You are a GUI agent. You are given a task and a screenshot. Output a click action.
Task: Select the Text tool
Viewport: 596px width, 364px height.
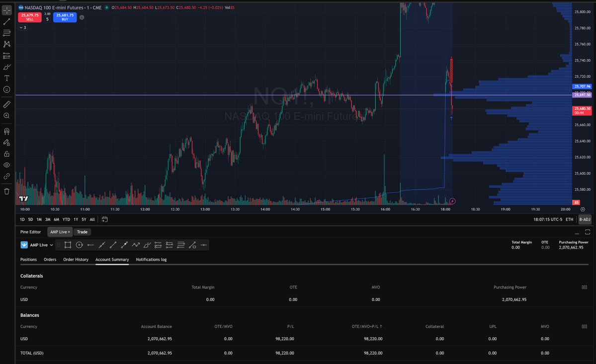coord(7,78)
